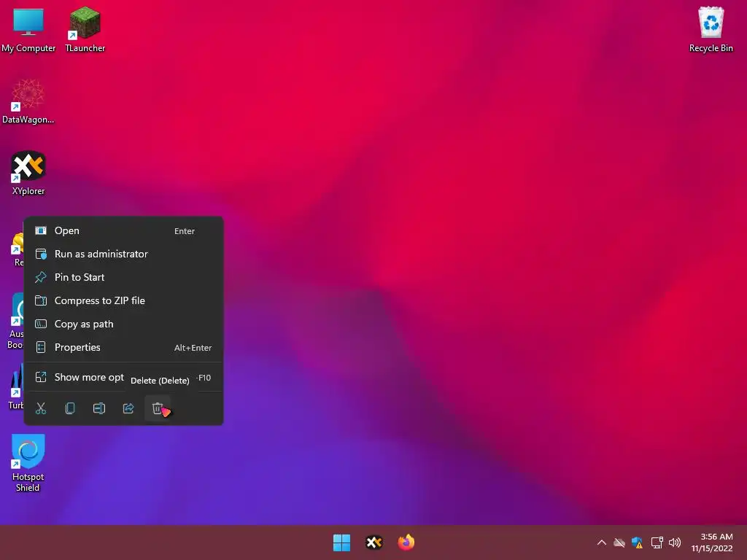Choose Run as administrator
The width and height of the screenshot is (747, 560).
tap(123, 254)
